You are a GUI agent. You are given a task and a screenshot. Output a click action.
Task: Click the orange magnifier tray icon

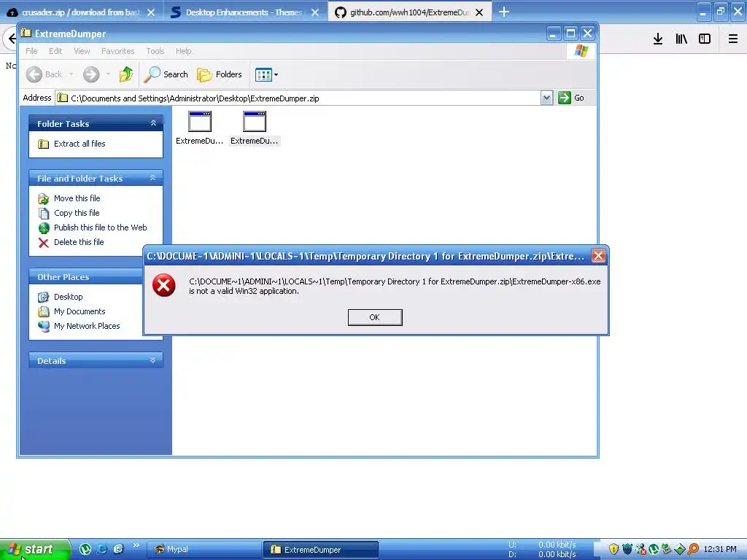693,549
